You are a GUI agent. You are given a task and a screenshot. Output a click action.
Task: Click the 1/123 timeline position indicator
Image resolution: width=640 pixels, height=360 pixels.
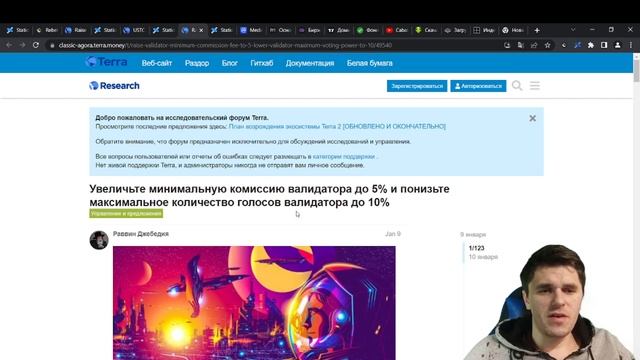click(x=476, y=248)
